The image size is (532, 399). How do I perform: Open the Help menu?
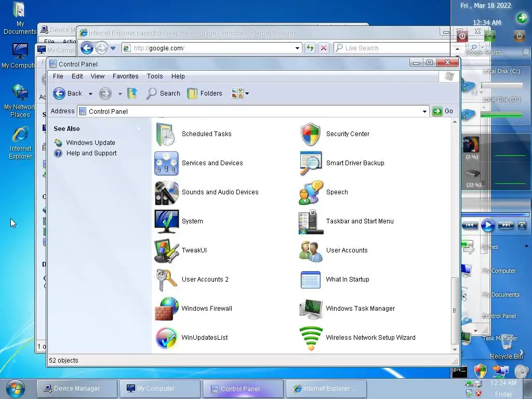[178, 76]
